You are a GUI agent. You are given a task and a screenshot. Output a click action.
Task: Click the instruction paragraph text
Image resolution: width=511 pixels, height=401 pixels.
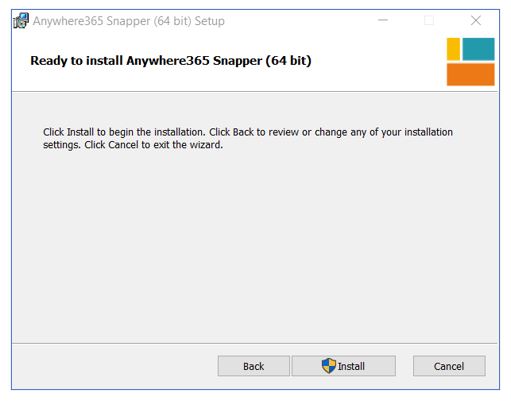(x=248, y=138)
